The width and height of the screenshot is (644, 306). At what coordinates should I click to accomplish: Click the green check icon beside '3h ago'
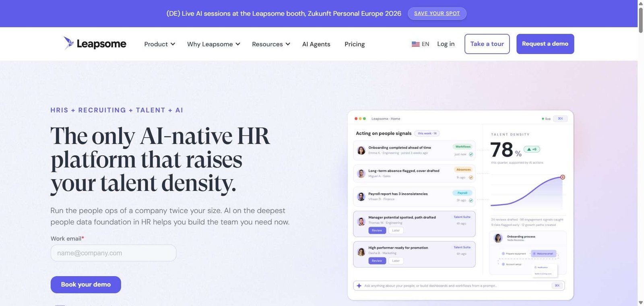(x=471, y=201)
